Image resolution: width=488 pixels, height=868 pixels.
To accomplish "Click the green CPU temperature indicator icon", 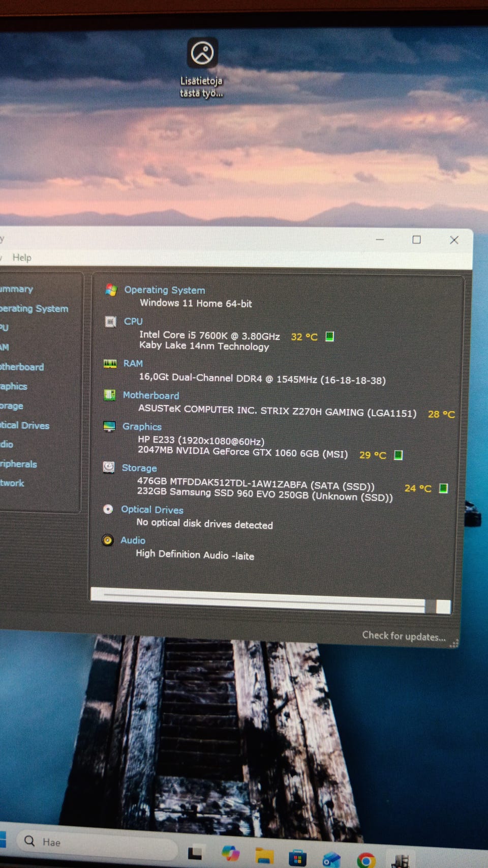I will (329, 336).
